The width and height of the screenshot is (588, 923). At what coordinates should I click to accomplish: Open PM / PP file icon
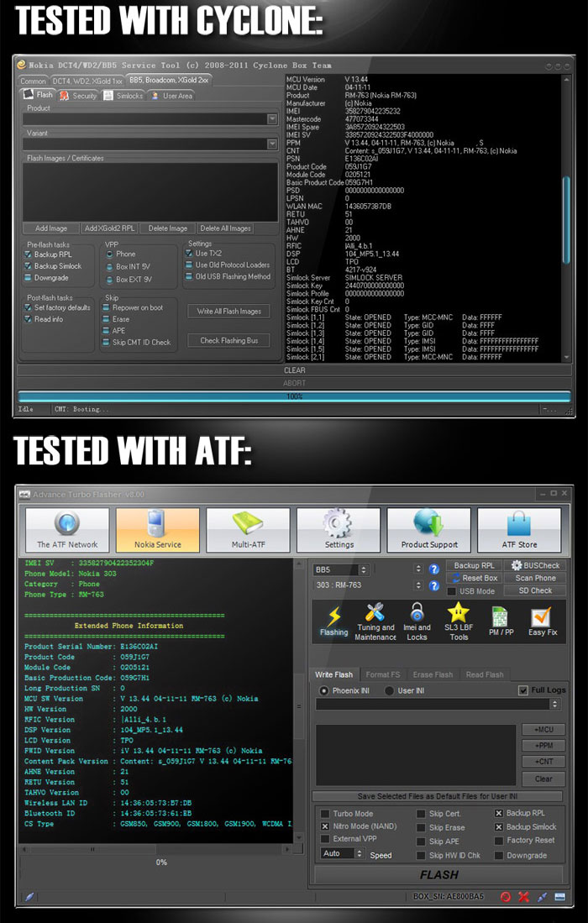point(501,616)
